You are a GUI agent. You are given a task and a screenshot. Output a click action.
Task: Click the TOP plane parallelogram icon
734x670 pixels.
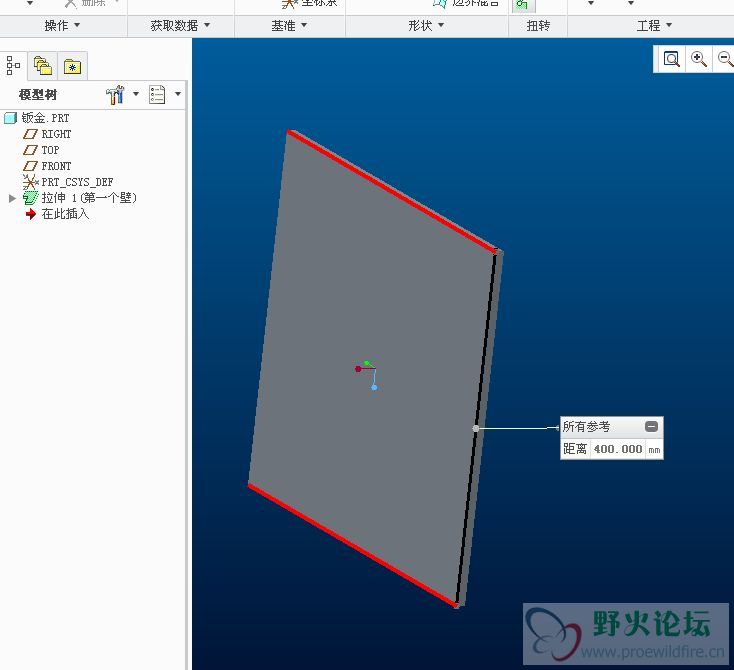pos(30,150)
